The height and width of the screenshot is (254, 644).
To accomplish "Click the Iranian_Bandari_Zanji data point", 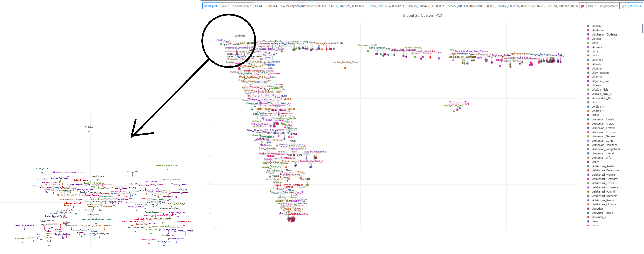I will pos(345,68).
